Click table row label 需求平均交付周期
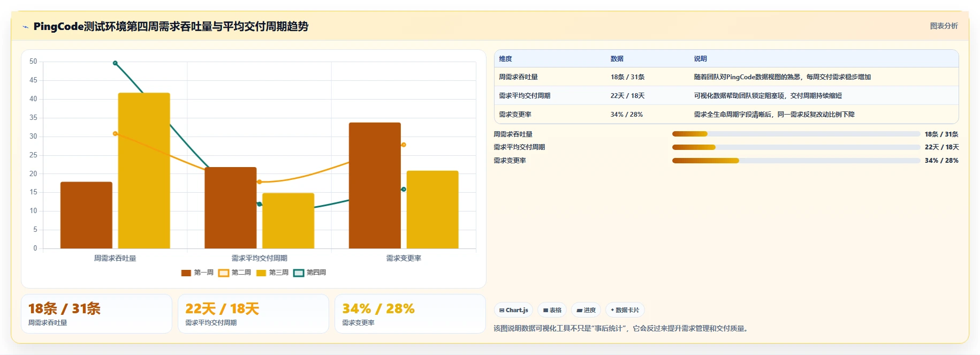Viewport: 980px width, 355px height. pos(525,96)
